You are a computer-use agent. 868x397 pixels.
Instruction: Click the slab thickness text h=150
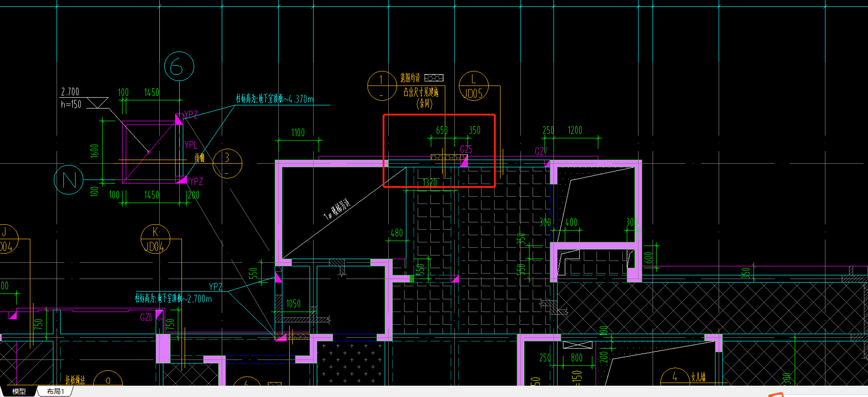(x=71, y=104)
